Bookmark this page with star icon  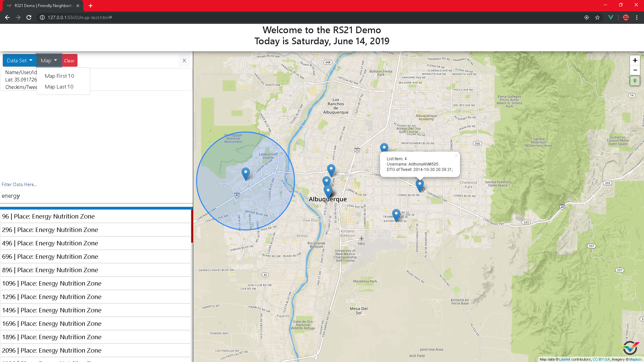coord(597,17)
